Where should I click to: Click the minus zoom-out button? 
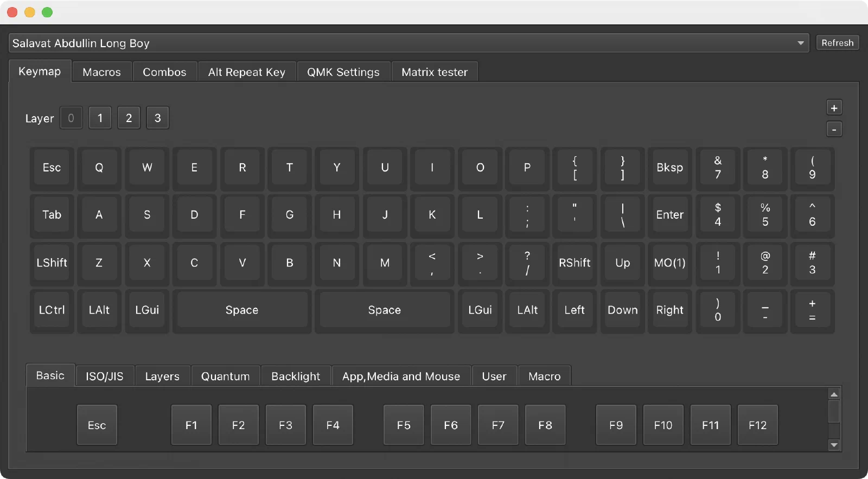pos(834,130)
